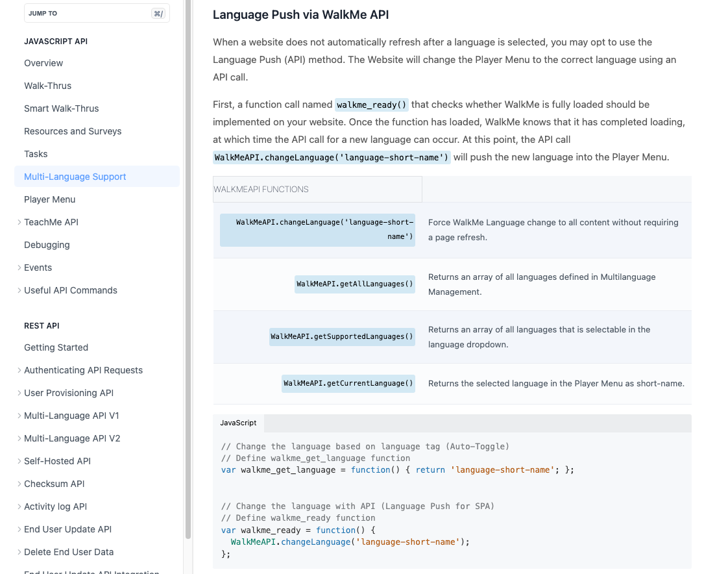Screen dimensions: 728x574
Task: Expand the TeachMe API chevron
Action: (19, 222)
